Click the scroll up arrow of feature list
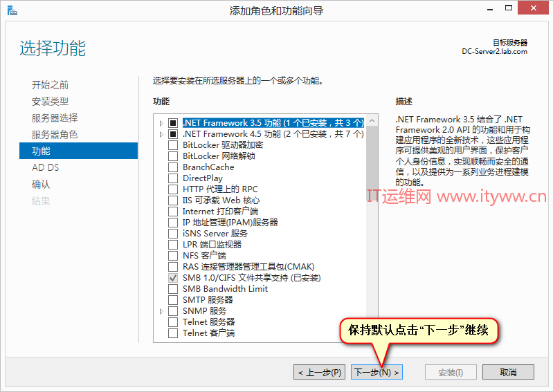 click(x=372, y=121)
